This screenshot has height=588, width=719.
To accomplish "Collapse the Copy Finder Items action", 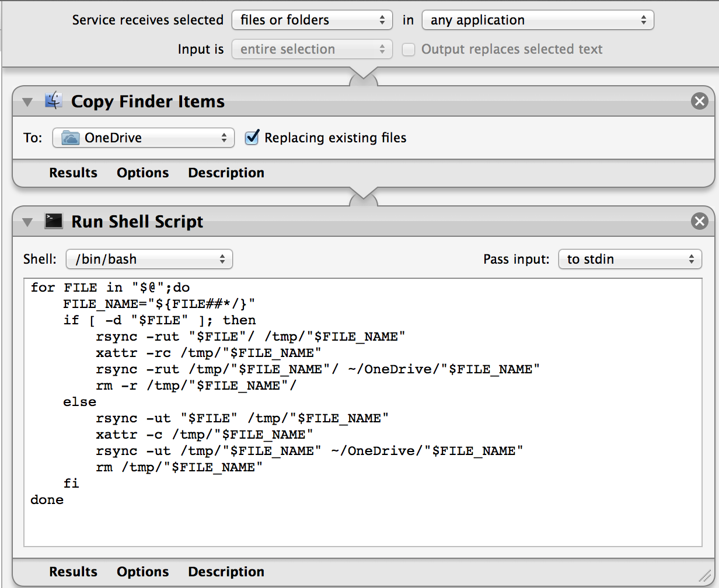I will point(27,102).
